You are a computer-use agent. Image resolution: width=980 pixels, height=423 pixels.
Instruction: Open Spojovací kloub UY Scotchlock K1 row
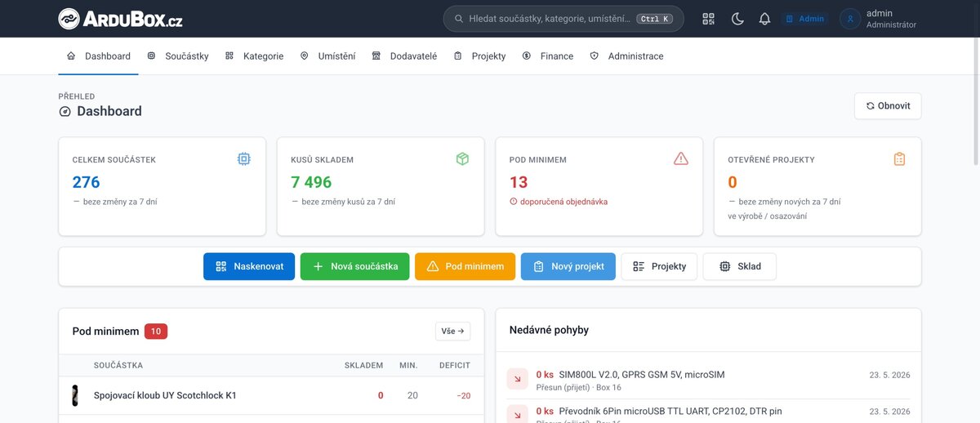click(x=271, y=395)
